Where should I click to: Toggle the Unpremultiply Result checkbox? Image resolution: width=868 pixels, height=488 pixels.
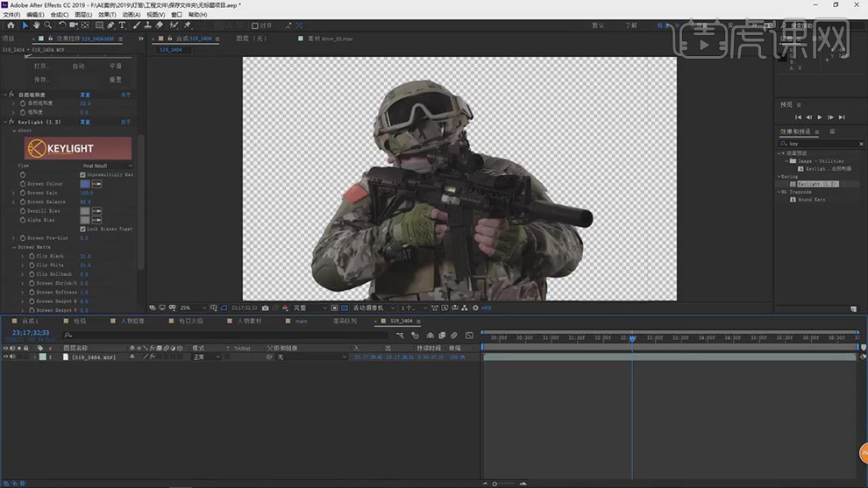pos(83,174)
